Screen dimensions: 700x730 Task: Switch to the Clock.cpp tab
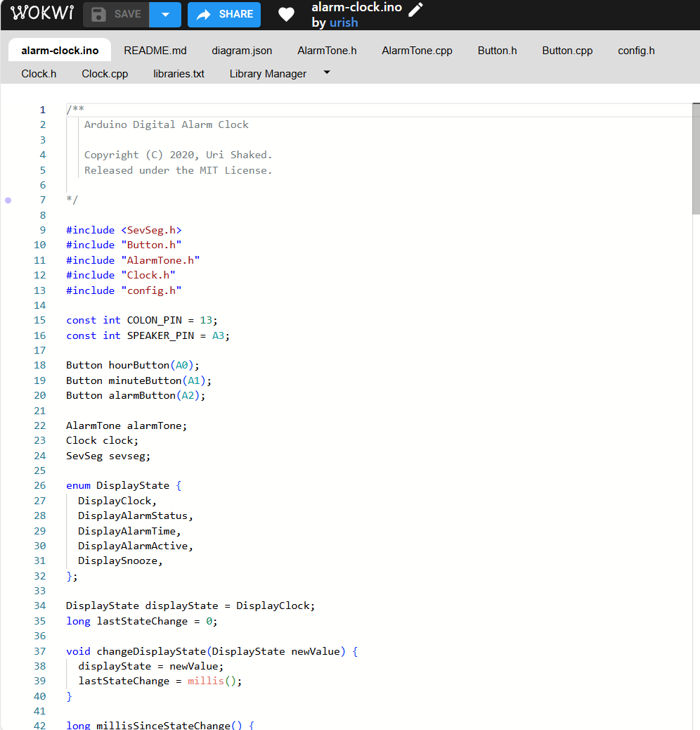pyautogui.click(x=105, y=74)
